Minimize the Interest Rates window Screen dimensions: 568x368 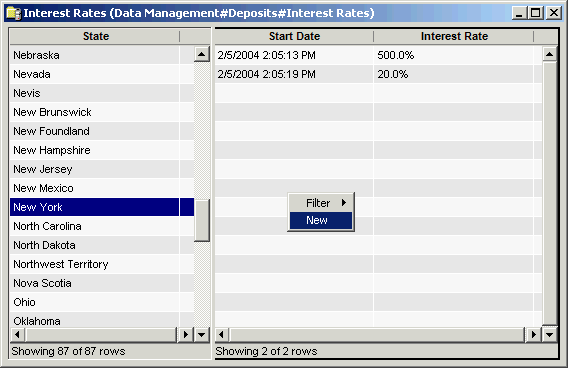click(x=519, y=13)
